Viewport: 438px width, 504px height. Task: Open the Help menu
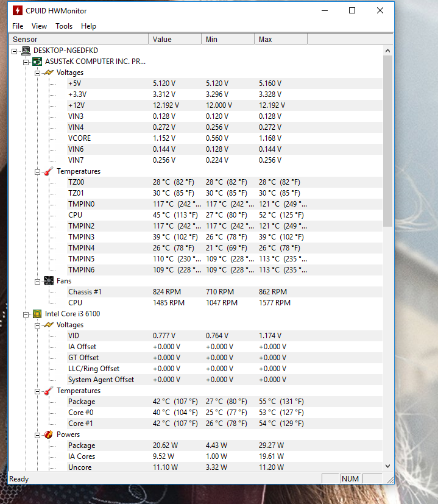coord(88,26)
